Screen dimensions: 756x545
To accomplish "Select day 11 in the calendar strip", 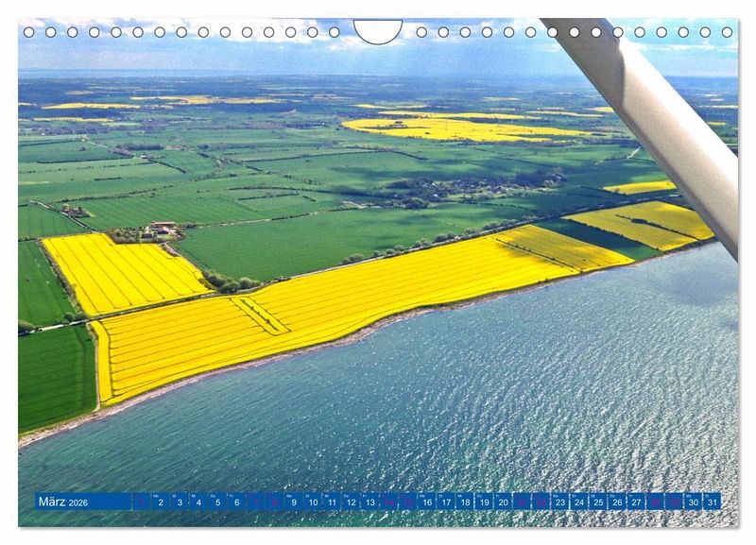I will [x=332, y=502].
